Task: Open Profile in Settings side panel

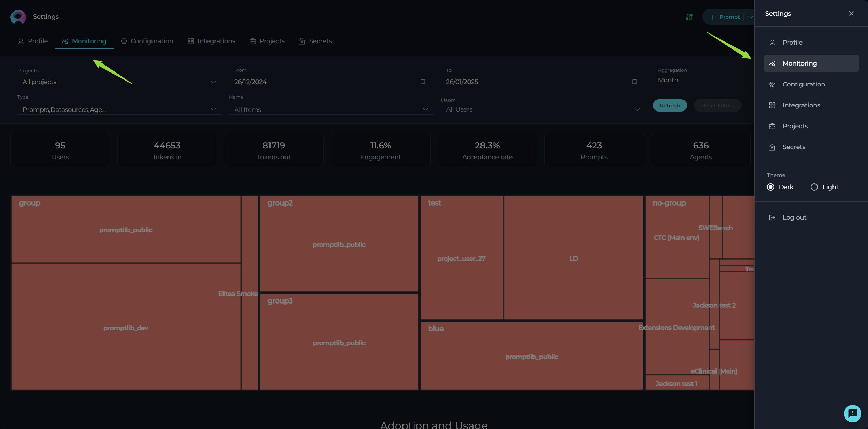Action: click(811, 43)
